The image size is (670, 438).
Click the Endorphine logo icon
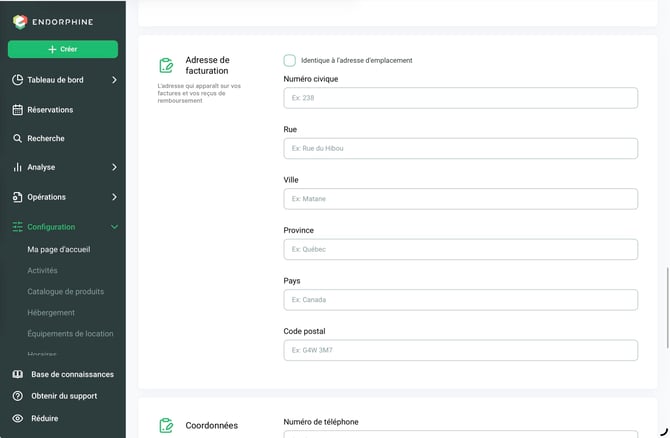point(20,21)
